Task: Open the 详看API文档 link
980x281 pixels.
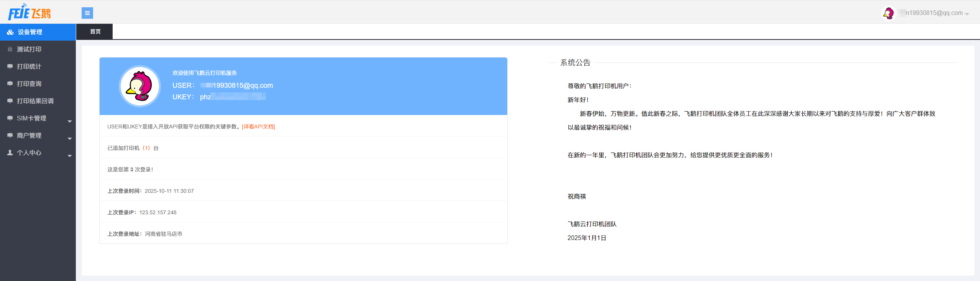Action: coord(258,127)
